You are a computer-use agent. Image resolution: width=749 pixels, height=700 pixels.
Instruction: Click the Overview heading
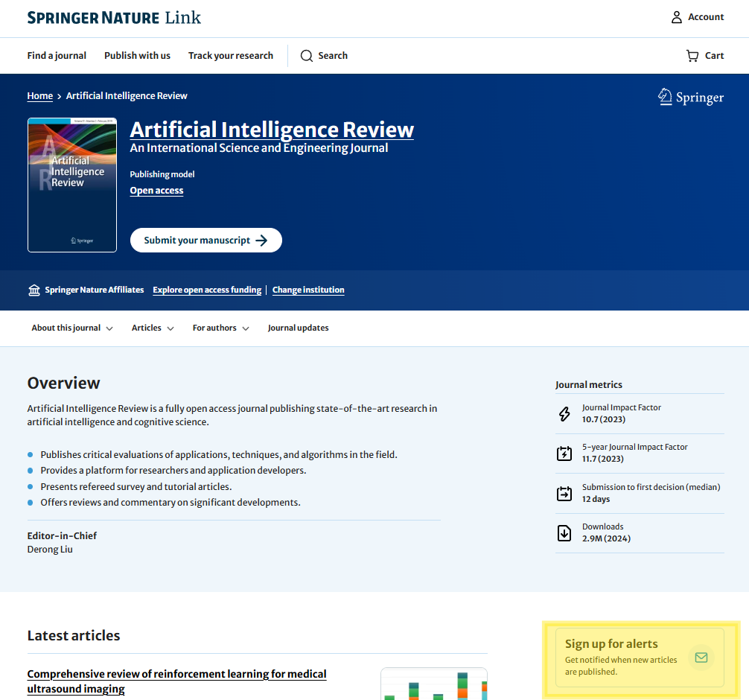63,383
